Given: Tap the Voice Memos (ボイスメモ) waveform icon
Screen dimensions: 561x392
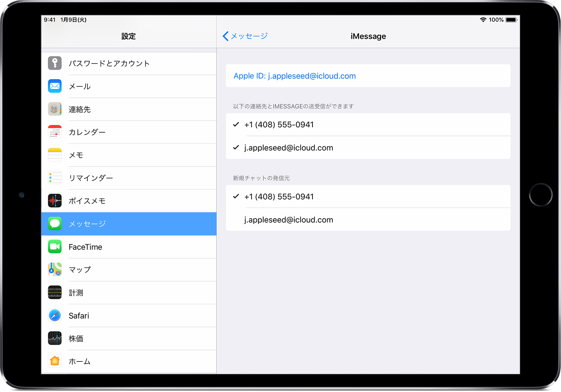Looking at the screenshot, I should [x=55, y=201].
